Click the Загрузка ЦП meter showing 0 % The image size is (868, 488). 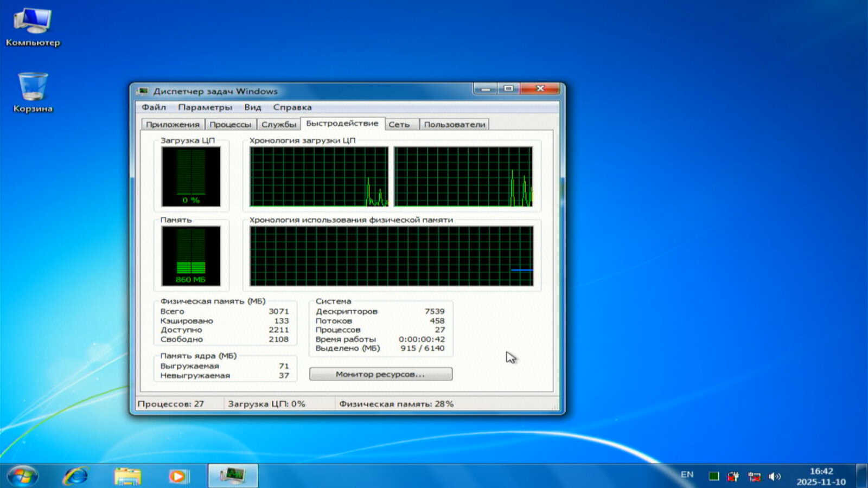click(x=191, y=177)
